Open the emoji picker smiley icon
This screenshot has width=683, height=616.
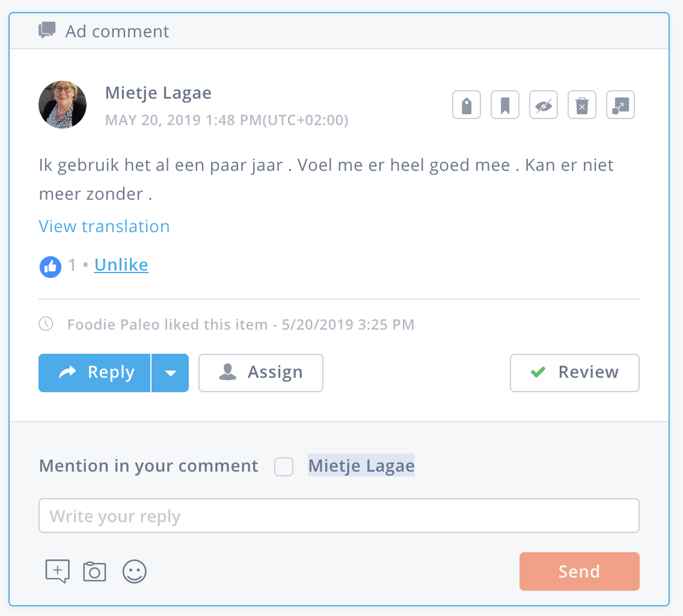134,571
